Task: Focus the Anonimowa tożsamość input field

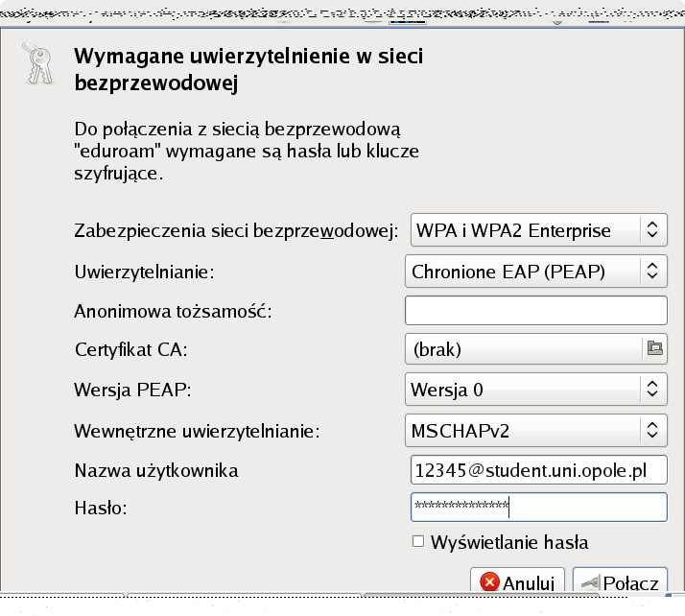Action: [x=536, y=310]
